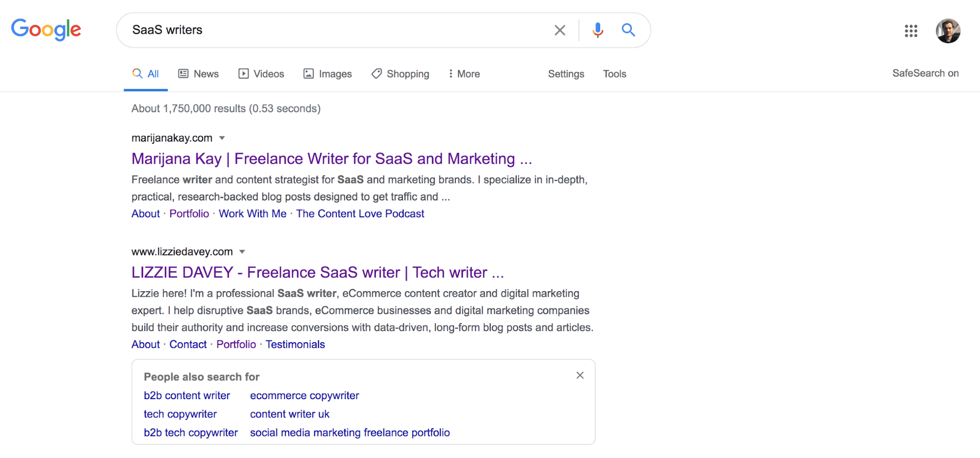Open the Google apps grid
The width and height of the screenshot is (980, 458).
pyautogui.click(x=911, y=31)
